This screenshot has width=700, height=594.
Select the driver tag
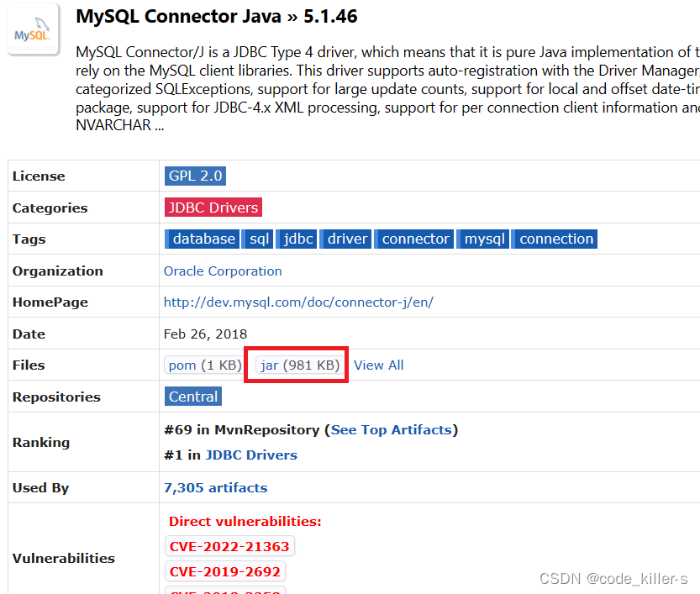(x=345, y=239)
